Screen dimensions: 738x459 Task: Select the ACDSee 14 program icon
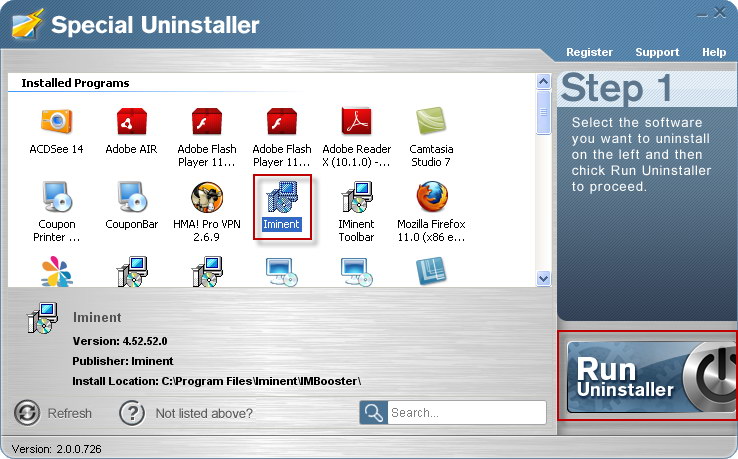56,121
